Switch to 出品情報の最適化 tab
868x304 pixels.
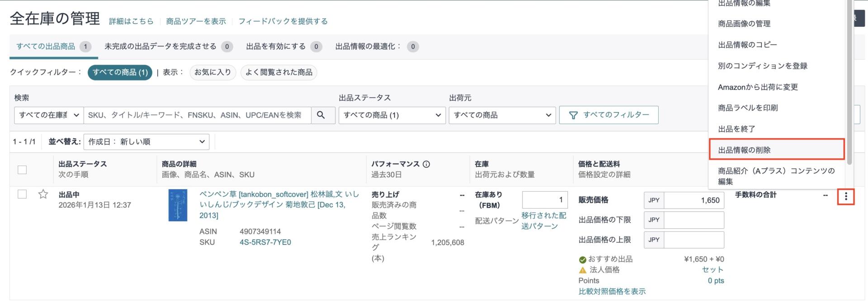[377, 46]
